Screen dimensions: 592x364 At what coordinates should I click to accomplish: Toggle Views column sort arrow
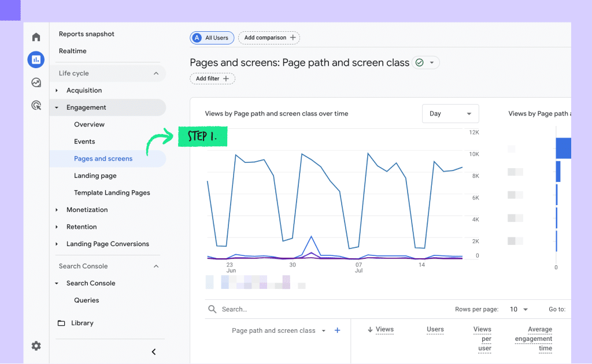point(370,330)
